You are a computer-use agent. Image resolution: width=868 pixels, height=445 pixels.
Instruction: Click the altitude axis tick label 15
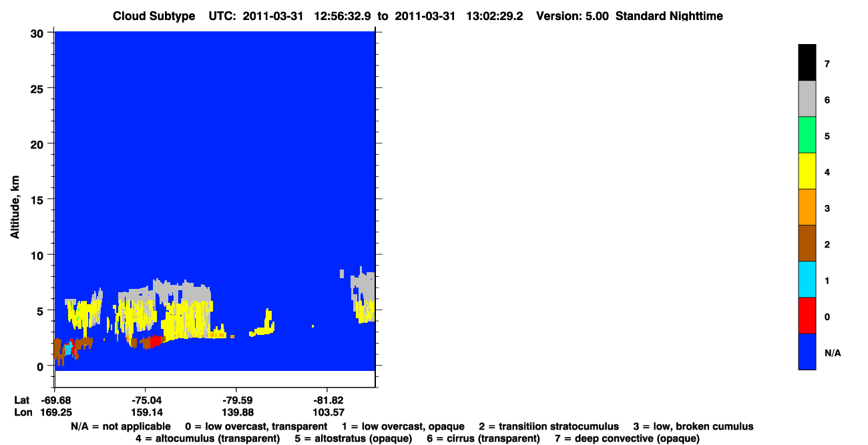(x=39, y=199)
